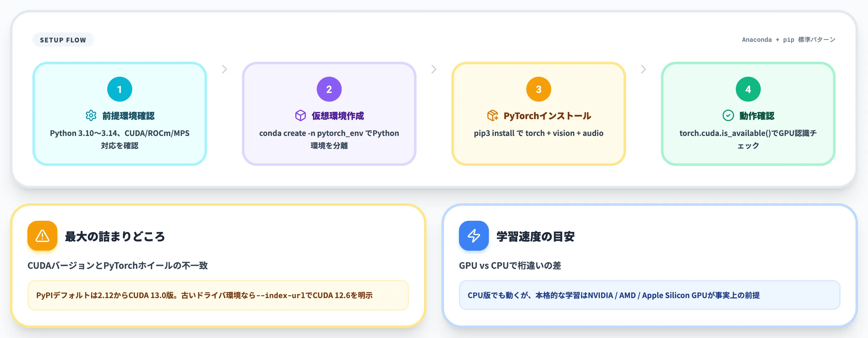Click the 'Anaconda + pip 標準パターン' label
The height and width of the screenshot is (338, 868).
pyautogui.click(x=788, y=40)
